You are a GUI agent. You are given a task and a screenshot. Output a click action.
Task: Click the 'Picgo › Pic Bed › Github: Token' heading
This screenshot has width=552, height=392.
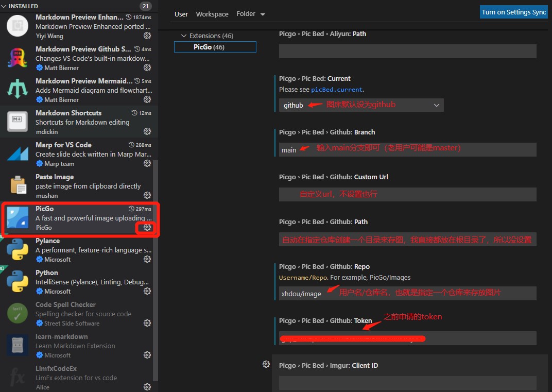point(325,320)
